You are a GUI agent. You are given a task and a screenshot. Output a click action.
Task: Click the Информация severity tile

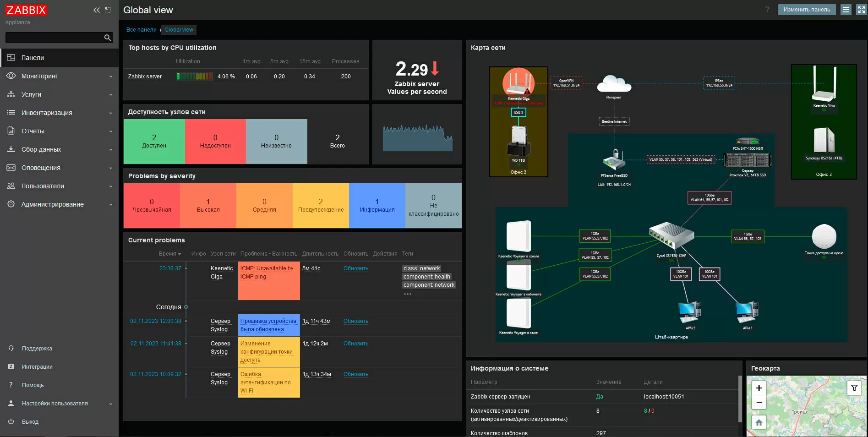pyautogui.click(x=377, y=206)
